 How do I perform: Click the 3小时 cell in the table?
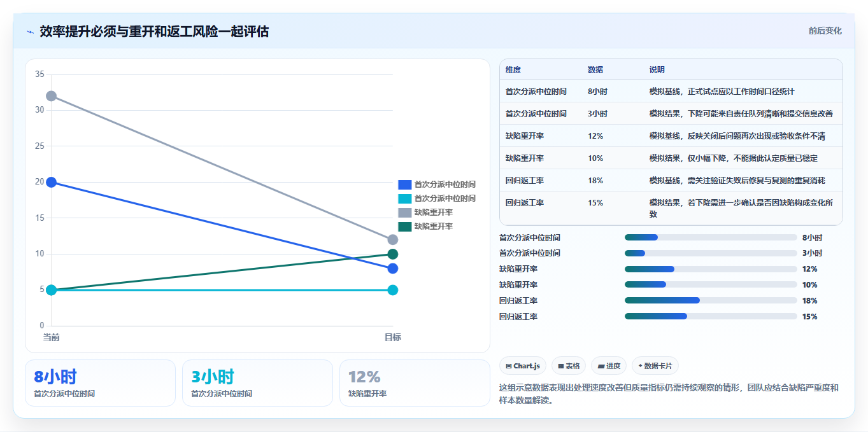coord(597,114)
